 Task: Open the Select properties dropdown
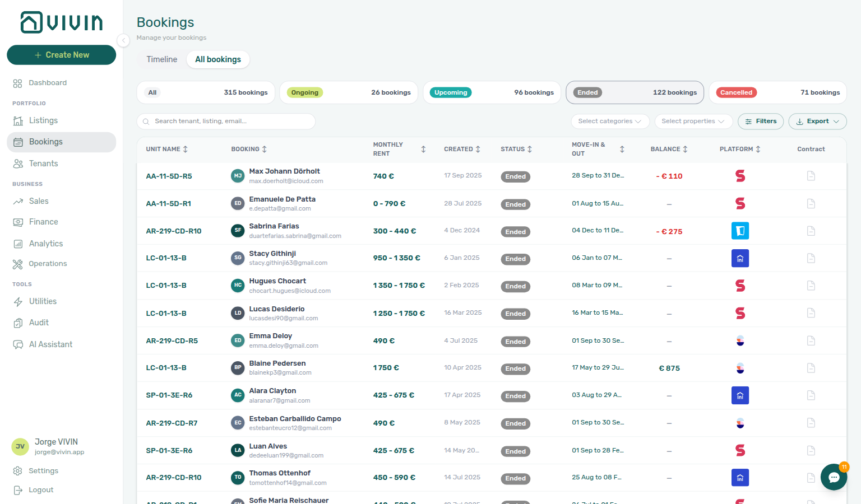[693, 122]
